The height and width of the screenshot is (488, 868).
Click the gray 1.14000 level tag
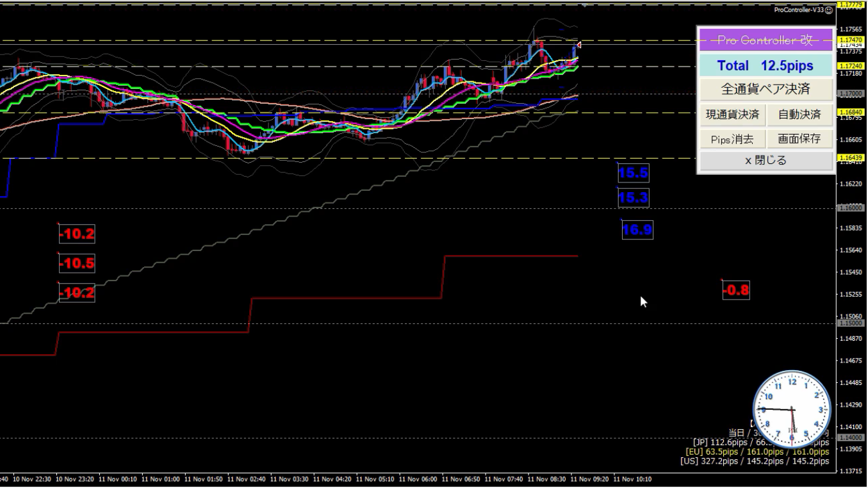(x=852, y=437)
